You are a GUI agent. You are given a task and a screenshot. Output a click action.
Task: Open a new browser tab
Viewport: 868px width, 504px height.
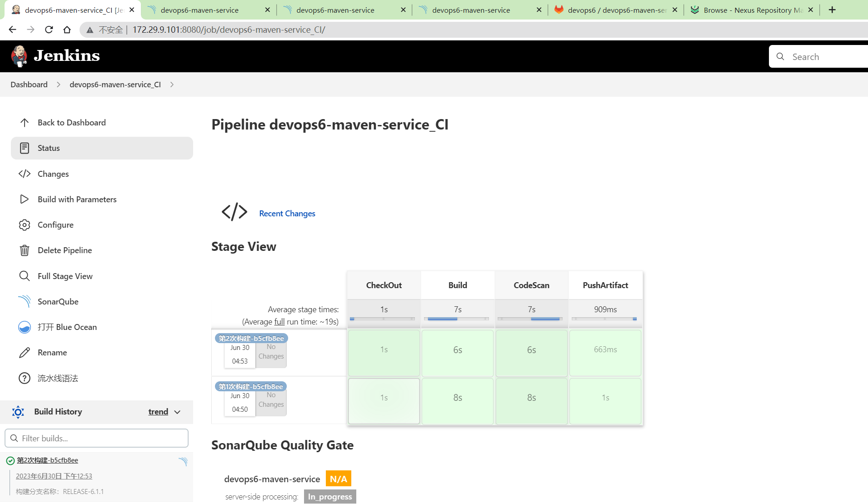pyautogui.click(x=832, y=10)
